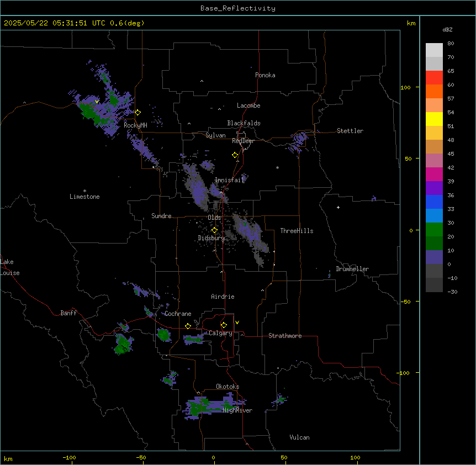
Task: Click the Innisfail city label
Action: 229,180
